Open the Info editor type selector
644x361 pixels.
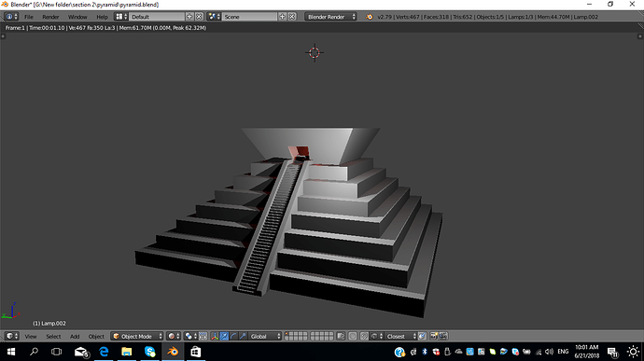(x=11, y=17)
